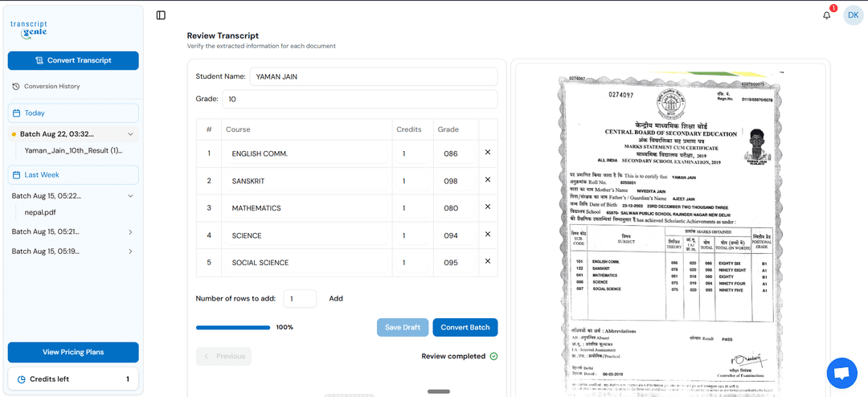Open nepal.pdf file
This screenshot has width=868, height=397.
pyautogui.click(x=40, y=212)
